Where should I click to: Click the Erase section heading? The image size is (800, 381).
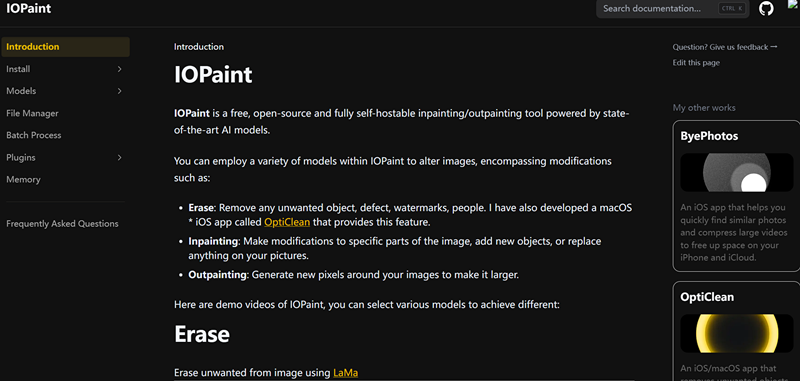[x=202, y=334]
